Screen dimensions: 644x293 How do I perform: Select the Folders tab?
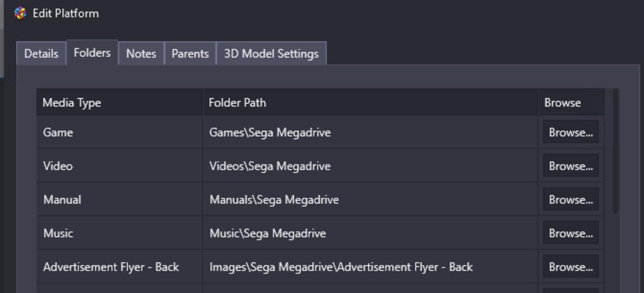[x=92, y=52]
